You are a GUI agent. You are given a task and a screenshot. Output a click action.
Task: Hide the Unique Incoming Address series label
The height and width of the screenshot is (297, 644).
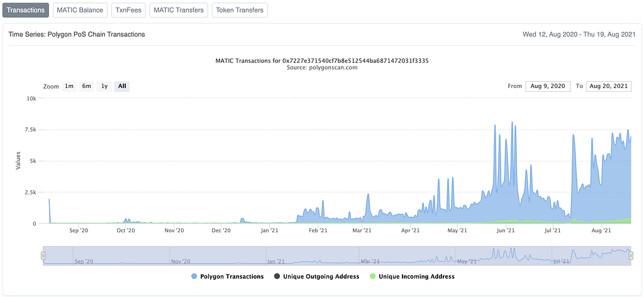(x=416, y=276)
